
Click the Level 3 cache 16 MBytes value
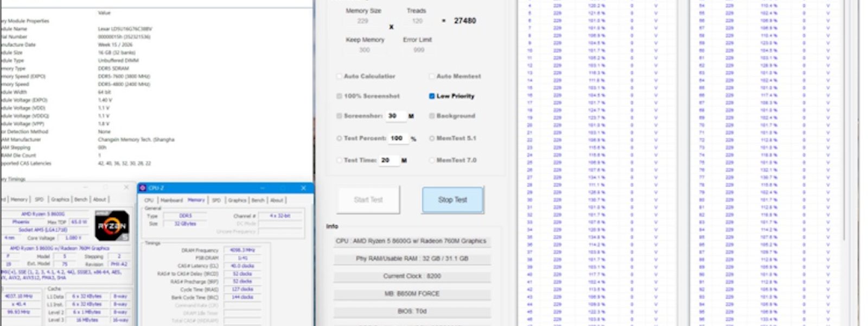tap(86, 320)
